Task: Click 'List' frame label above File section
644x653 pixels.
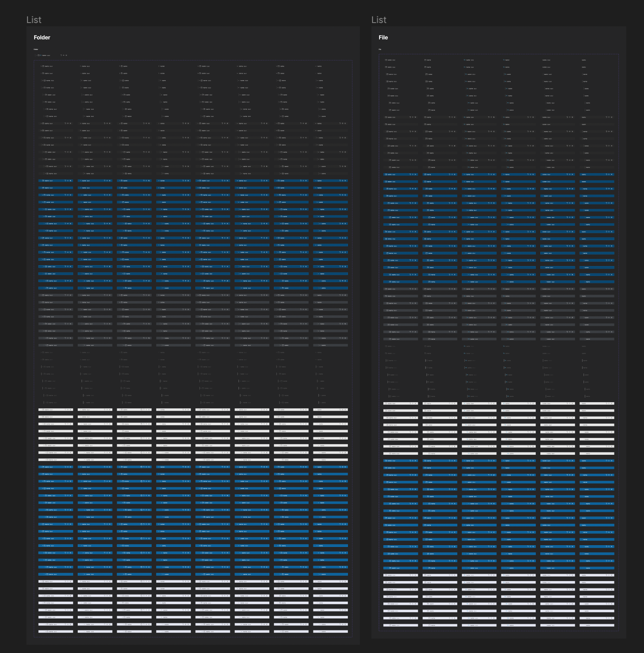Action: [x=379, y=20]
